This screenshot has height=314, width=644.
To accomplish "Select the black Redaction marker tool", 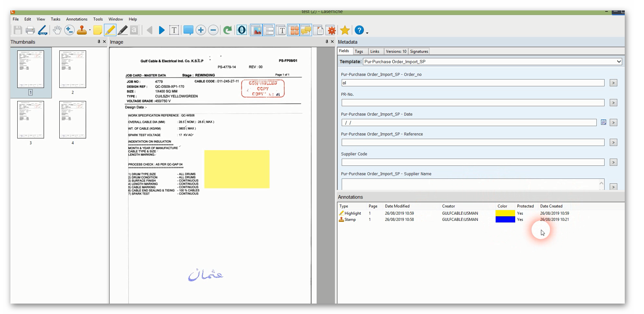I will (123, 30).
